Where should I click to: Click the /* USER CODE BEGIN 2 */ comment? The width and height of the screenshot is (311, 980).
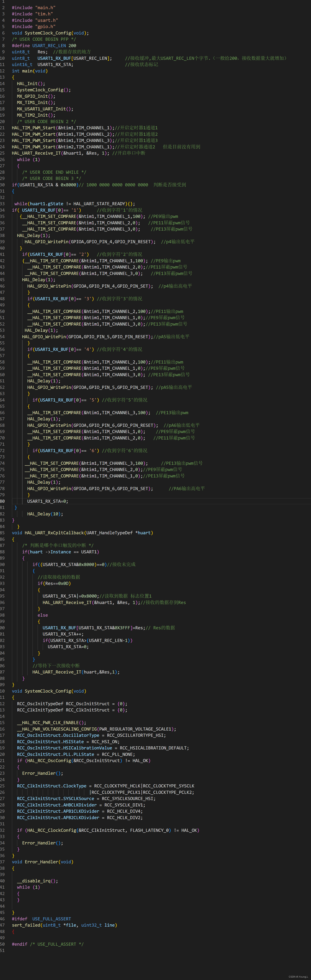click(46, 122)
